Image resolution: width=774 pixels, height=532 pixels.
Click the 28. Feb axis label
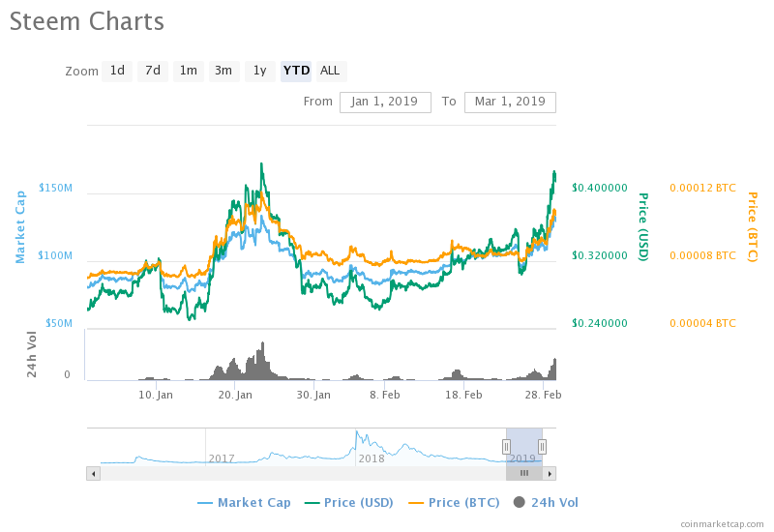543,395
